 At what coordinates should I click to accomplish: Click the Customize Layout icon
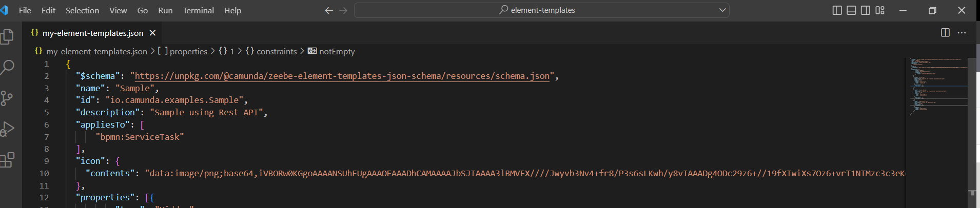pyautogui.click(x=880, y=10)
